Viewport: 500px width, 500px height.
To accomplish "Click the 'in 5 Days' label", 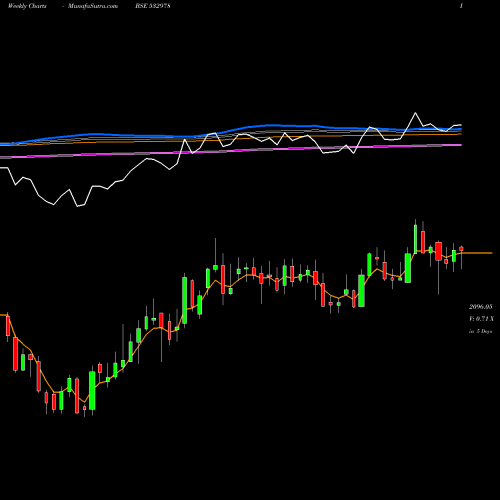I will click(x=480, y=331).
